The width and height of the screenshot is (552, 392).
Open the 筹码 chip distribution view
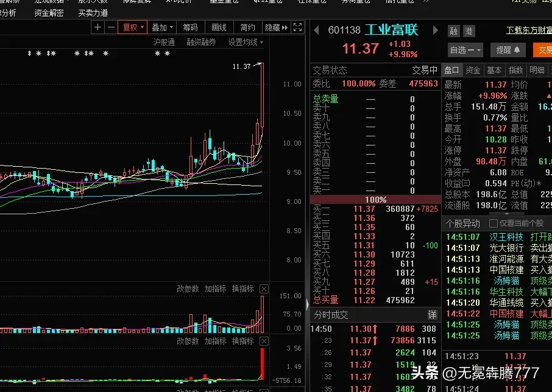coord(190,27)
